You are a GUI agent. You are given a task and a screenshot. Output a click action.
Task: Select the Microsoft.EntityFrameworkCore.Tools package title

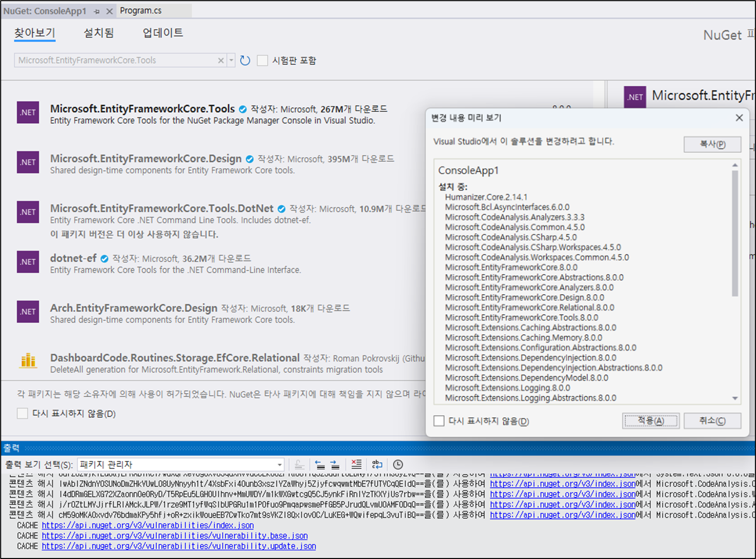[142, 109]
